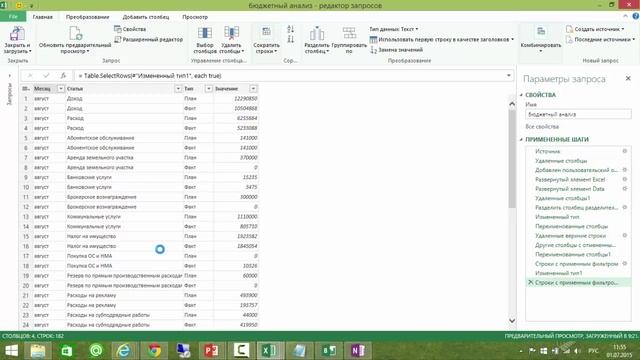Collapse the СВОЙСТВА section

coord(521,95)
